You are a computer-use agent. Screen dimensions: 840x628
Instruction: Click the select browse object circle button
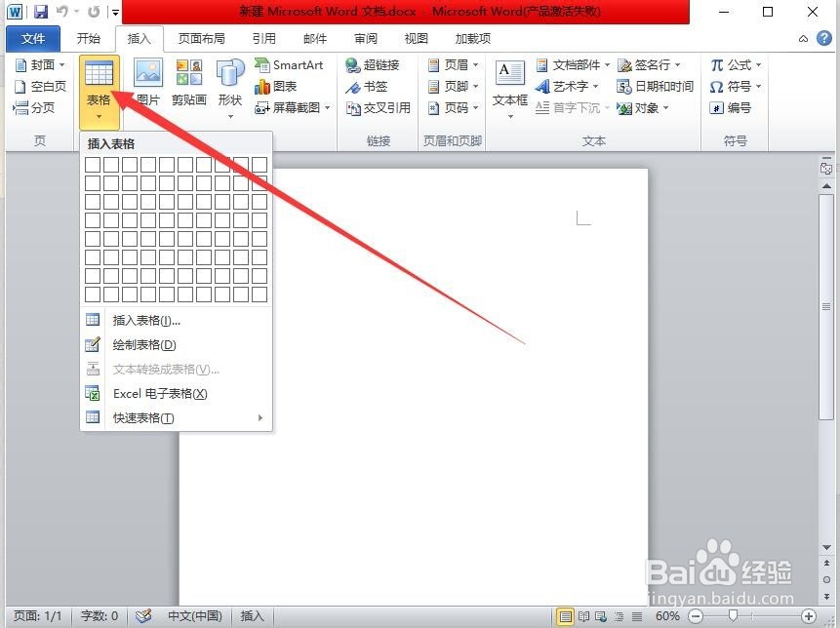point(826,580)
